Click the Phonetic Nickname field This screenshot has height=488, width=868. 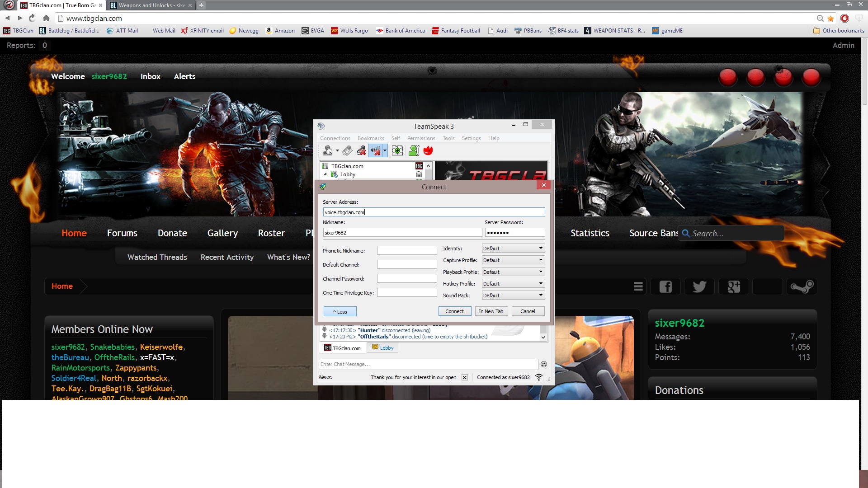pyautogui.click(x=407, y=250)
